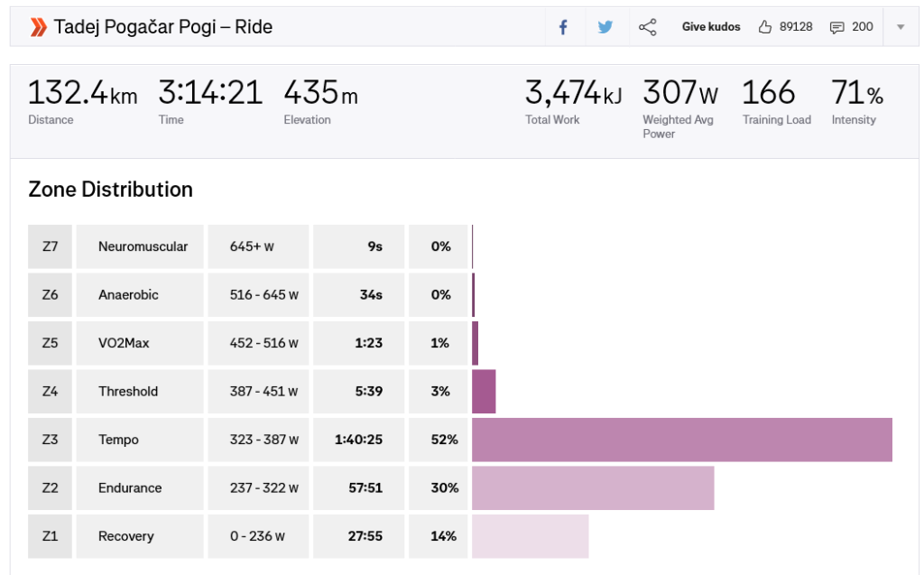Screen dimensions: 924x575
Task: Click the Endurance zone bar
Action: (x=592, y=487)
